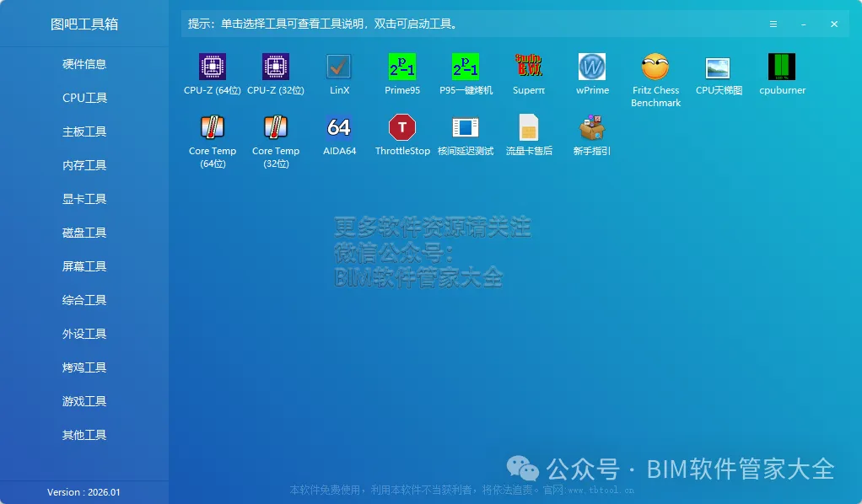Select the ThrottleStop tool icon
The height and width of the screenshot is (504, 862).
(401, 127)
